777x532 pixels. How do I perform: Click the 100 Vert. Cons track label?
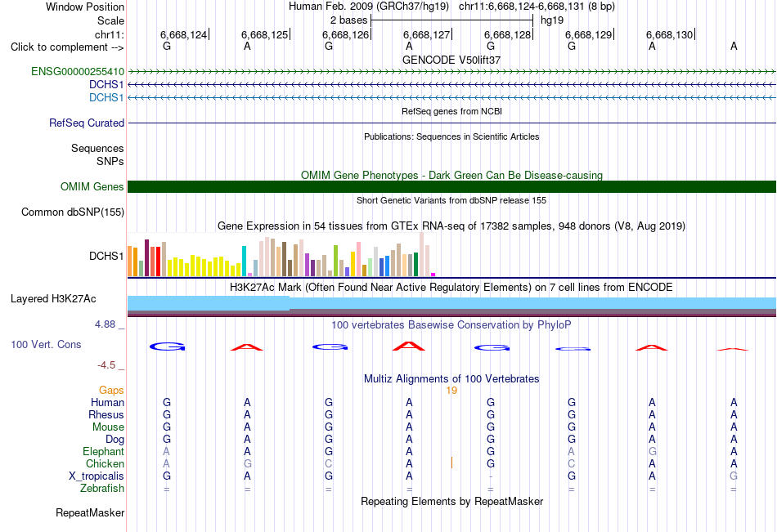[x=46, y=344]
